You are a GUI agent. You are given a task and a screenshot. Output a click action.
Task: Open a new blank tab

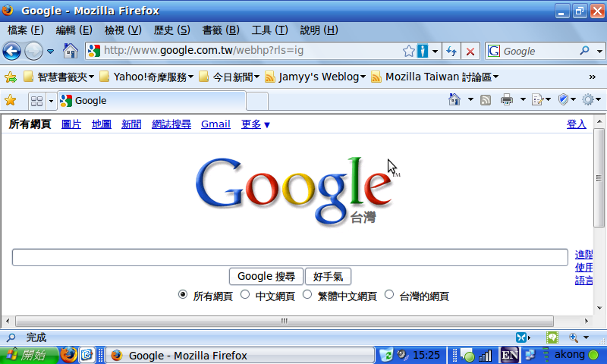(257, 102)
